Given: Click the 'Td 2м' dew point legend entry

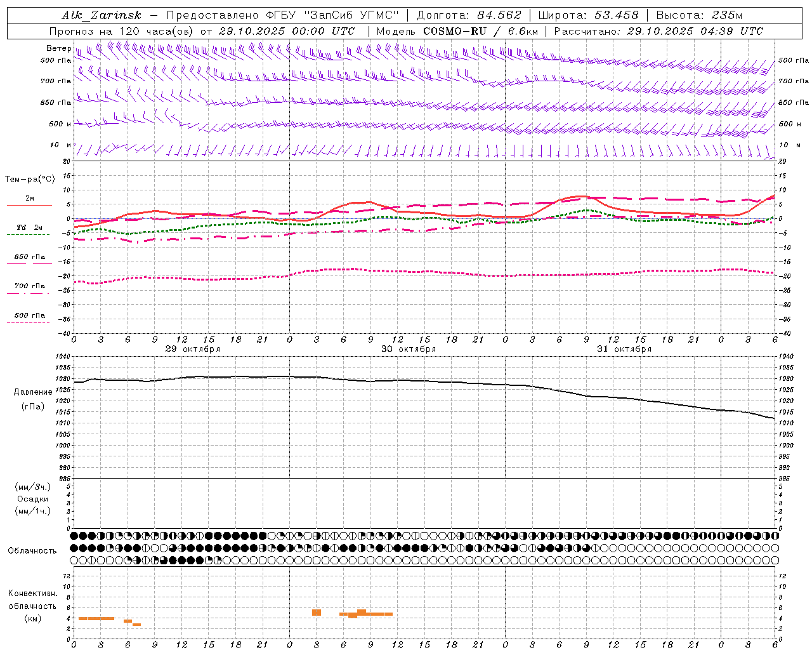Looking at the screenshot, I should tap(29, 227).
